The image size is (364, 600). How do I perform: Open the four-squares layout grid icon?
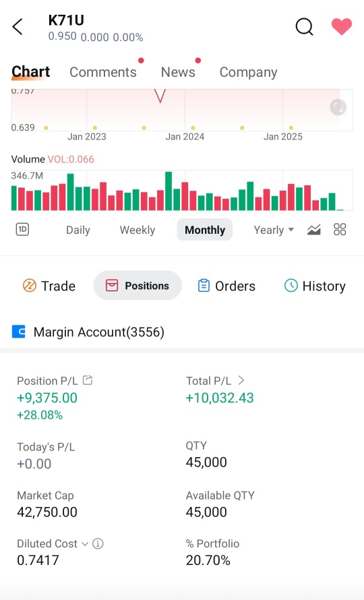(340, 230)
